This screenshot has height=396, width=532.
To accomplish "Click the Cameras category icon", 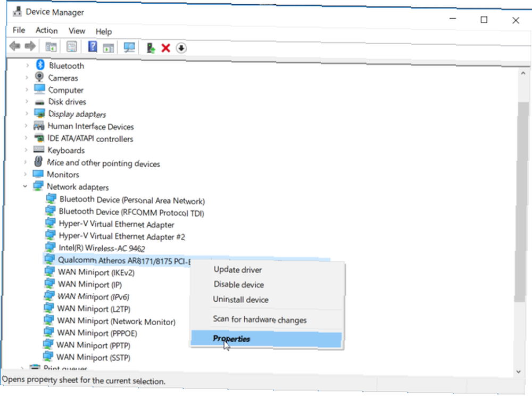I will [39, 77].
